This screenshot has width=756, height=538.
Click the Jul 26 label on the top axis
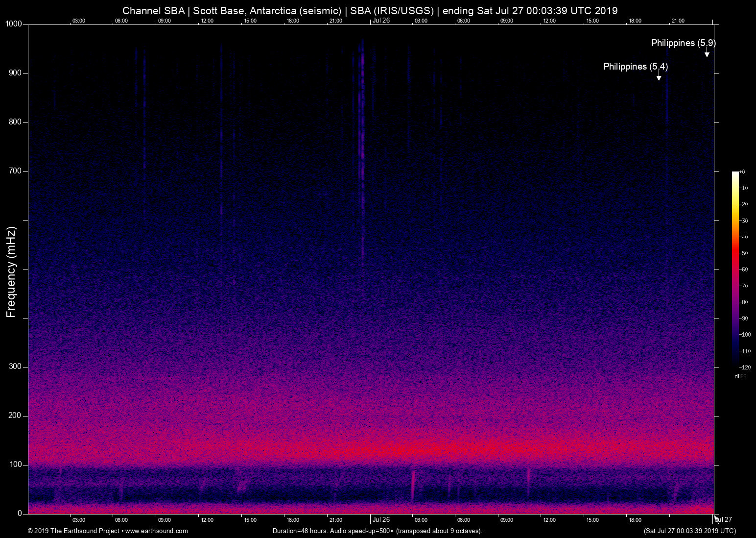tap(381, 21)
